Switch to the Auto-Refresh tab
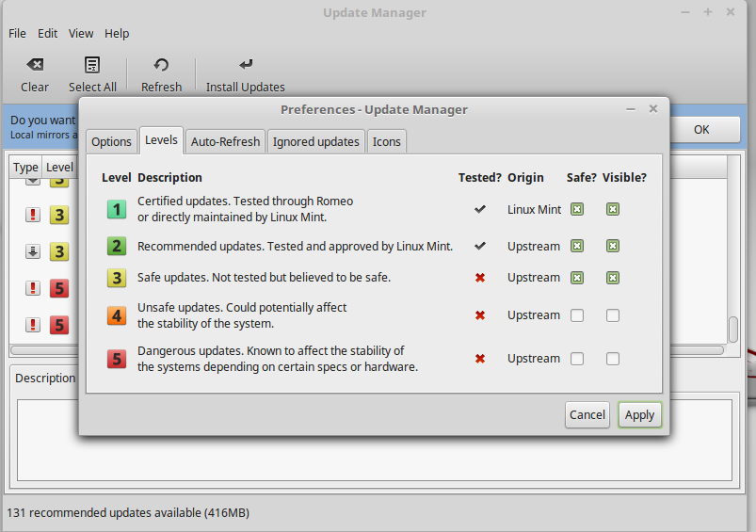The width and height of the screenshot is (756, 532). point(225,141)
